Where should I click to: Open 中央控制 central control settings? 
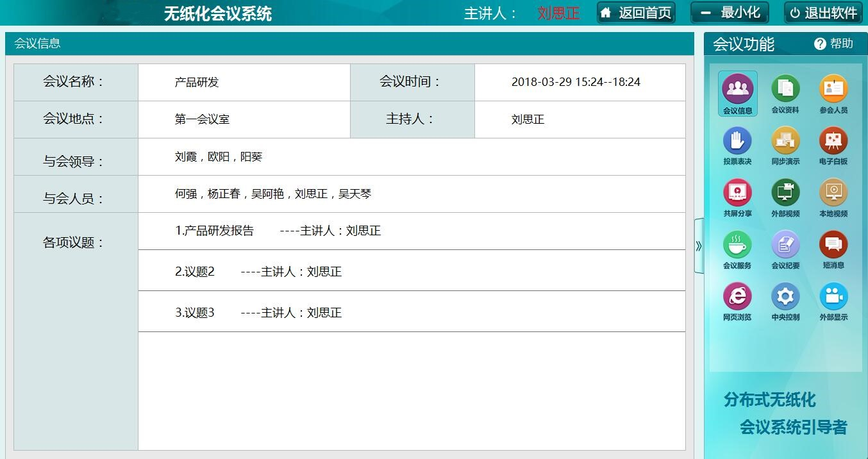click(x=785, y=301)
